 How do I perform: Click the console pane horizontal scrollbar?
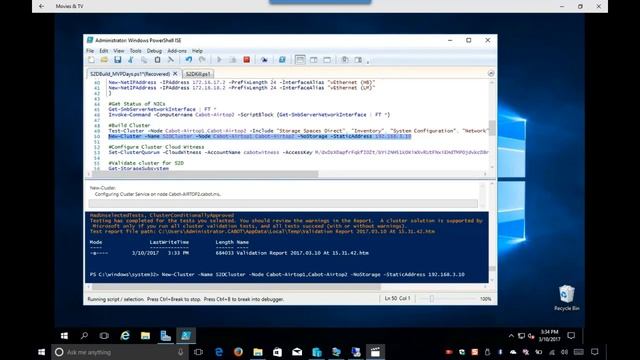point(235,287)
